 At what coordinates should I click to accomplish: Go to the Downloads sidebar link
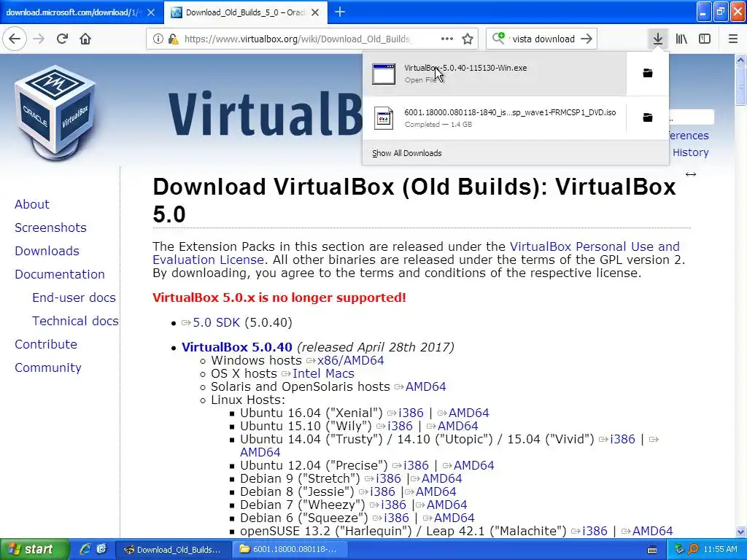click(47, 251)
